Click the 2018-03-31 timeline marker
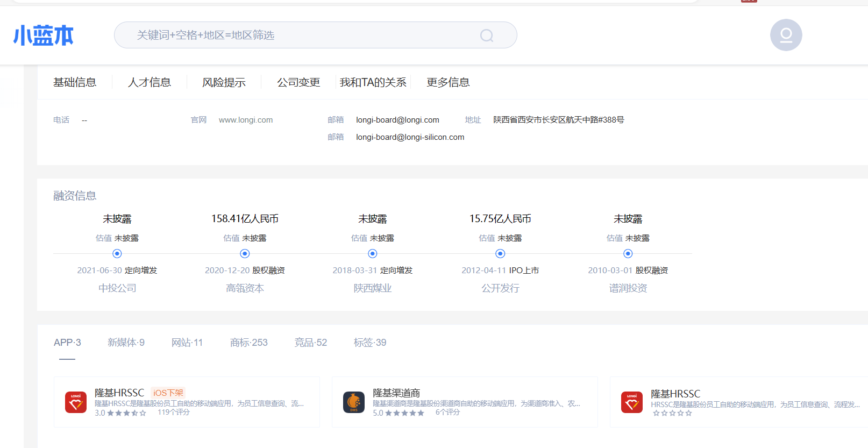The image size is (868, 448). click(x=373, y=253)
